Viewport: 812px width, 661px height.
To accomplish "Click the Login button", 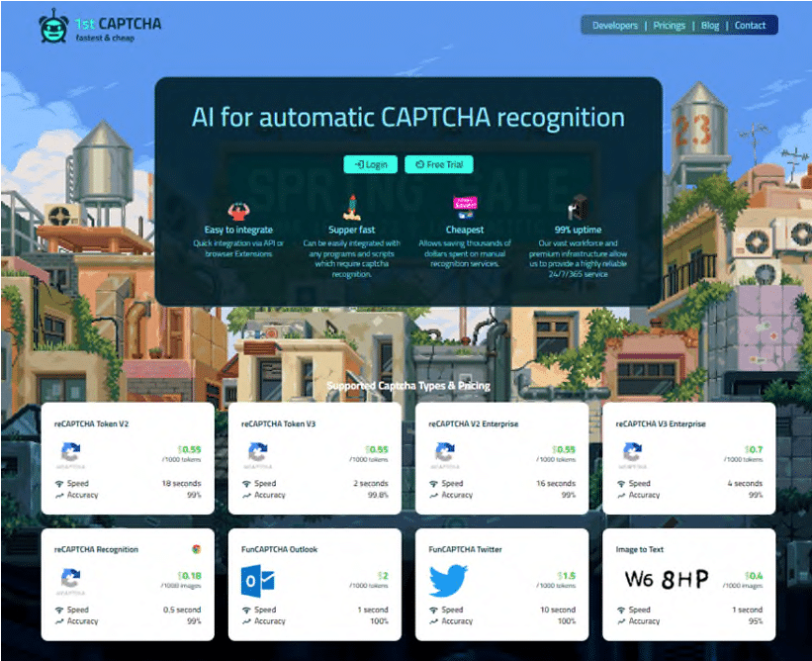I will pos(371,164).
